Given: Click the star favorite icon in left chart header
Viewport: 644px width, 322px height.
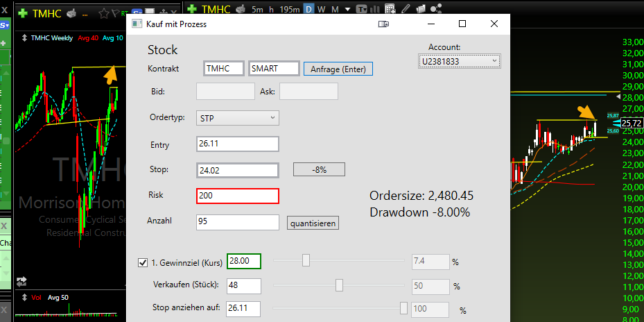Looking at the screenshot, I should pos(104,14).
